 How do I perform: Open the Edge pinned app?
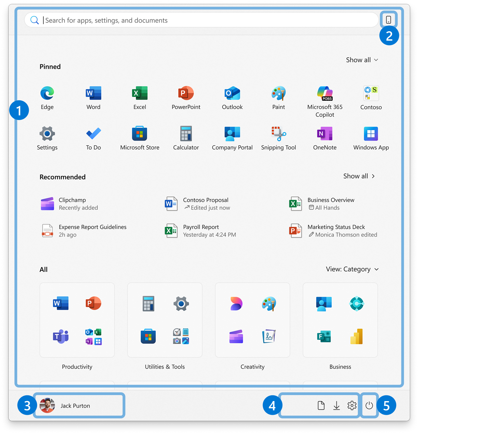click(47, 98)
